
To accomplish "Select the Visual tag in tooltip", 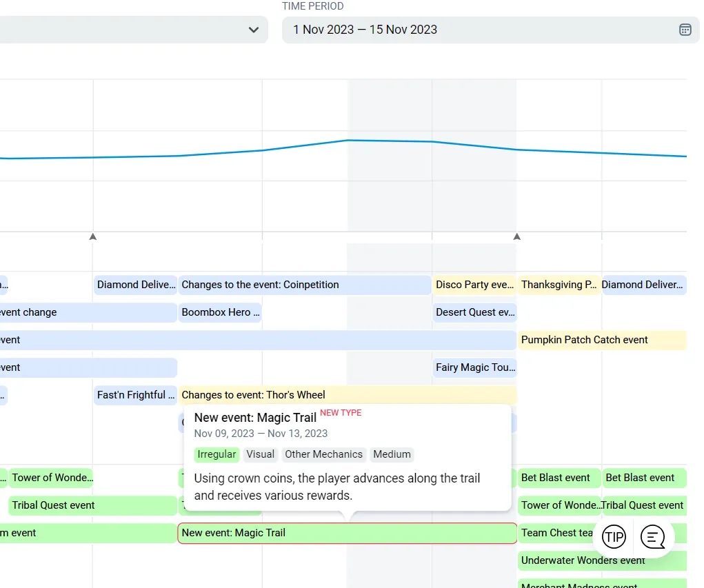I will (x=260, y=454).
